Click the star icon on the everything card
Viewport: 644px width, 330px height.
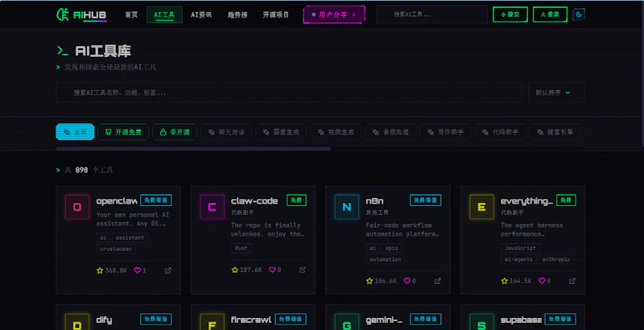[x=505, y=281]
